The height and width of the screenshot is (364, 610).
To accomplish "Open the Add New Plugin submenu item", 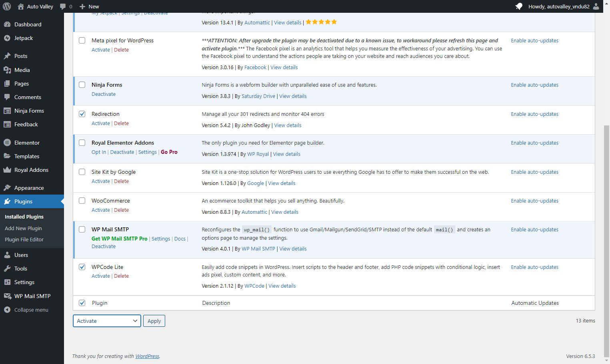I will coord(23,228).
